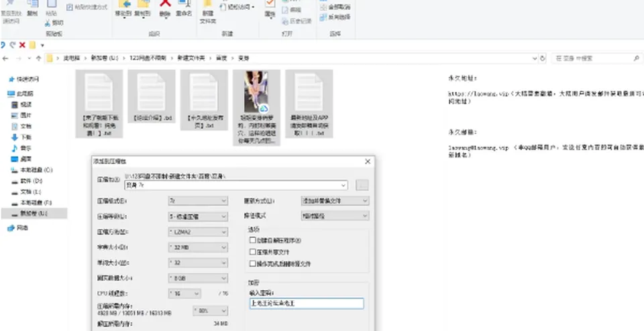The image size is (644, 331).
Task: Click the History icon in Open group
Action: 286,21
